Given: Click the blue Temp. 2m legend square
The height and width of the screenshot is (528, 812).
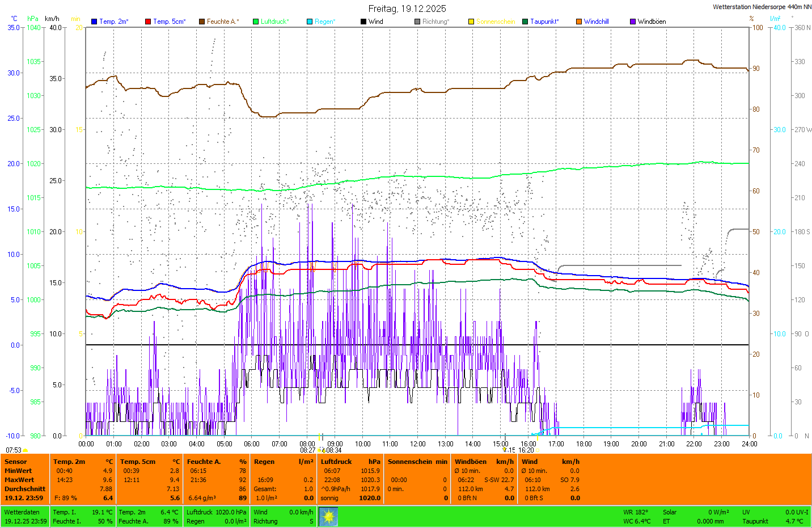Looking at the screenshot, I should (x=94, y=22).
